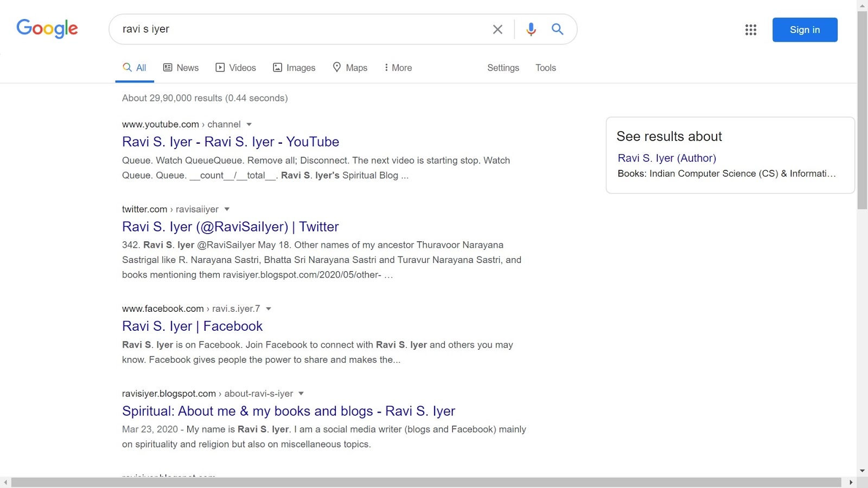
Task: Open the Google apps grid menu
Action: pos(751,30)
